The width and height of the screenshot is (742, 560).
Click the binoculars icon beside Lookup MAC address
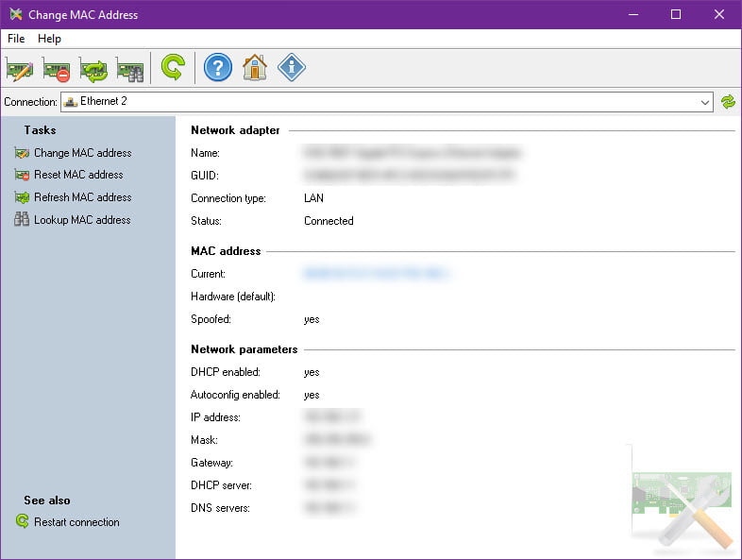[22, 219]
